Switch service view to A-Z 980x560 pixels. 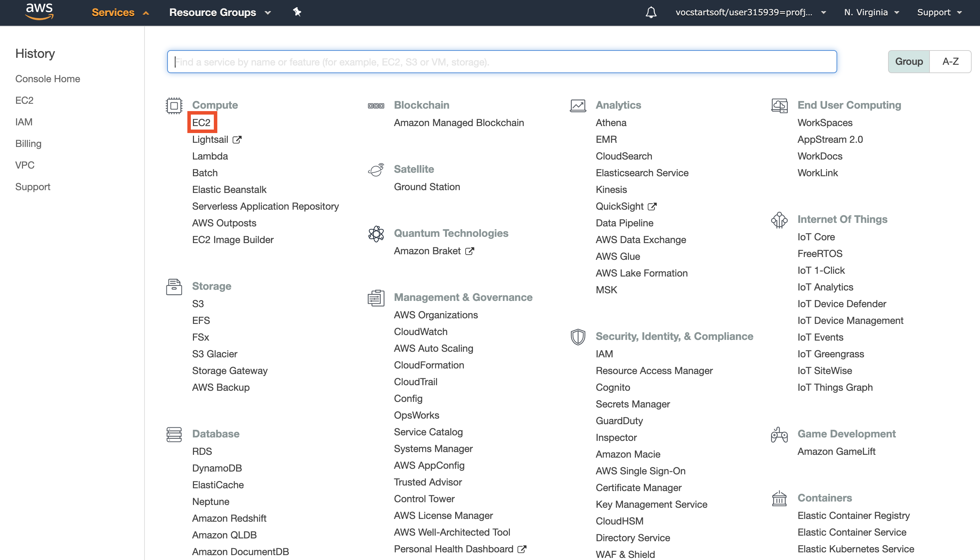pos(950,62)
